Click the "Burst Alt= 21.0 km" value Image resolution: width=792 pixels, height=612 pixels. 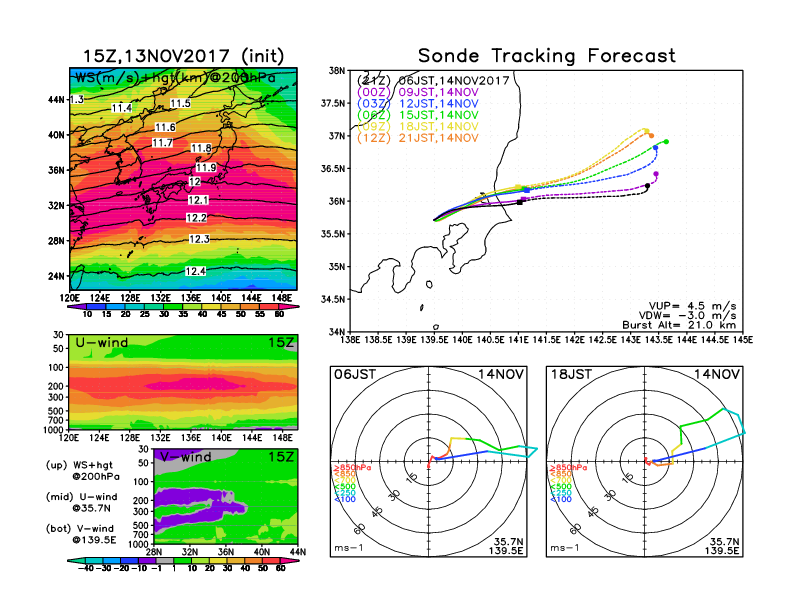[679, 325]
